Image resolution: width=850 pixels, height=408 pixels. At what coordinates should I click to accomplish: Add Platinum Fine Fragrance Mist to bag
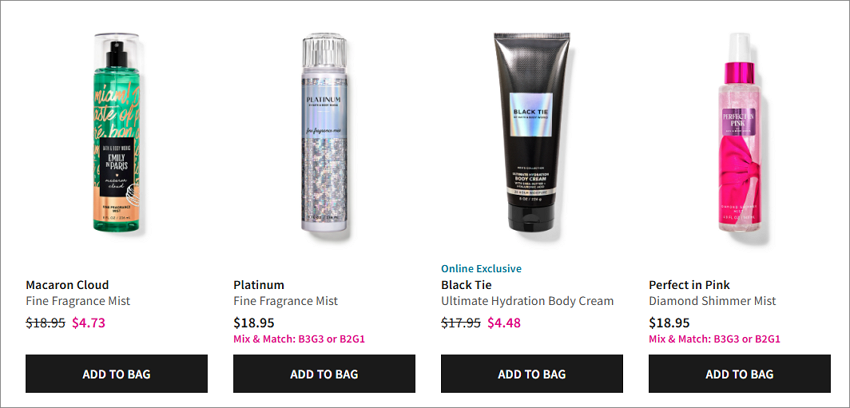[324, 374]
